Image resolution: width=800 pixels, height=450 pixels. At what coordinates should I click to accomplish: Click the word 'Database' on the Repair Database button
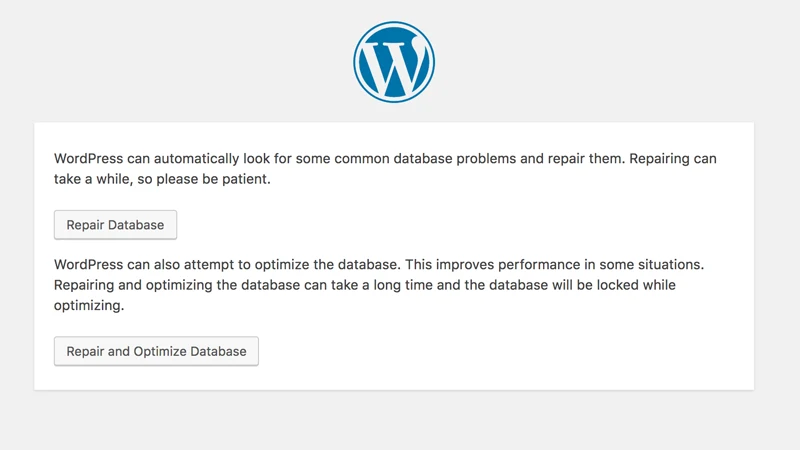[136, 225]
